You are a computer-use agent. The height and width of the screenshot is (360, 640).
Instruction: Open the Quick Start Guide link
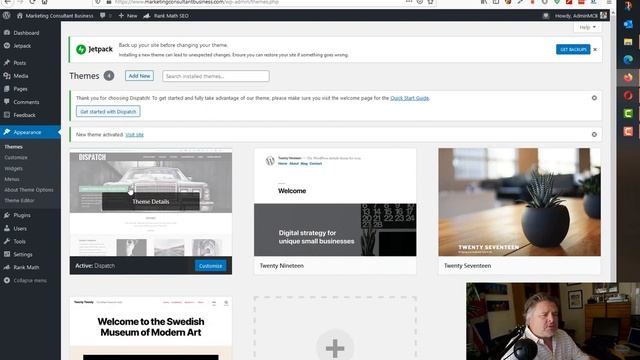(x=409, y=98)
